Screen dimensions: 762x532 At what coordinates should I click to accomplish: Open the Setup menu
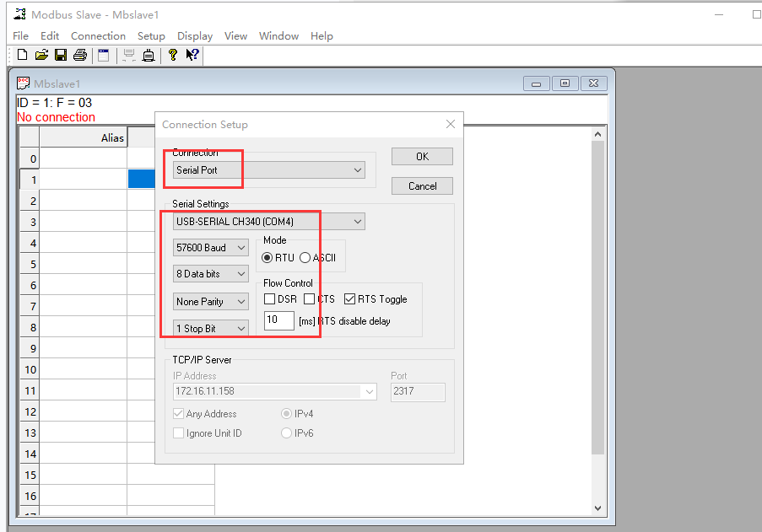pos(151,36)
